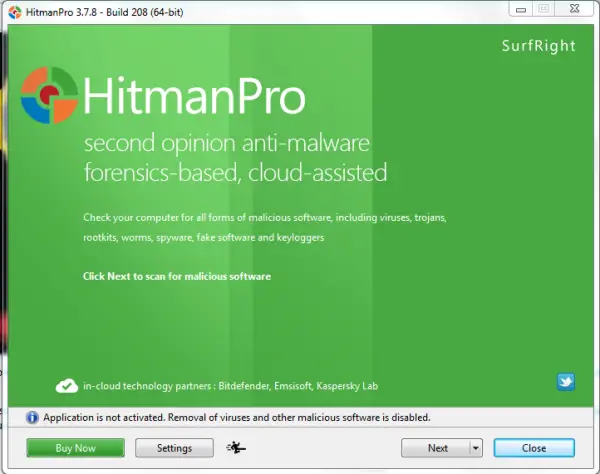Click the blue info icon beside activation notice

(32, 417)
